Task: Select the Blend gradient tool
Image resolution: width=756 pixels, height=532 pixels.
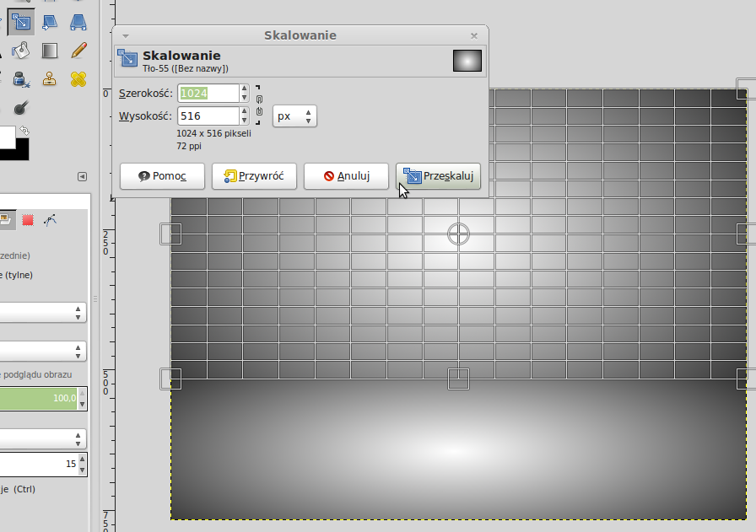Action: click(50, 51)
